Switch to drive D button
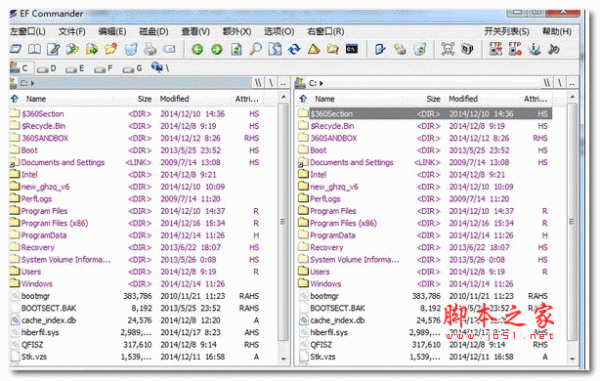The width and height of the screenshot is (600, 381). 47,68
